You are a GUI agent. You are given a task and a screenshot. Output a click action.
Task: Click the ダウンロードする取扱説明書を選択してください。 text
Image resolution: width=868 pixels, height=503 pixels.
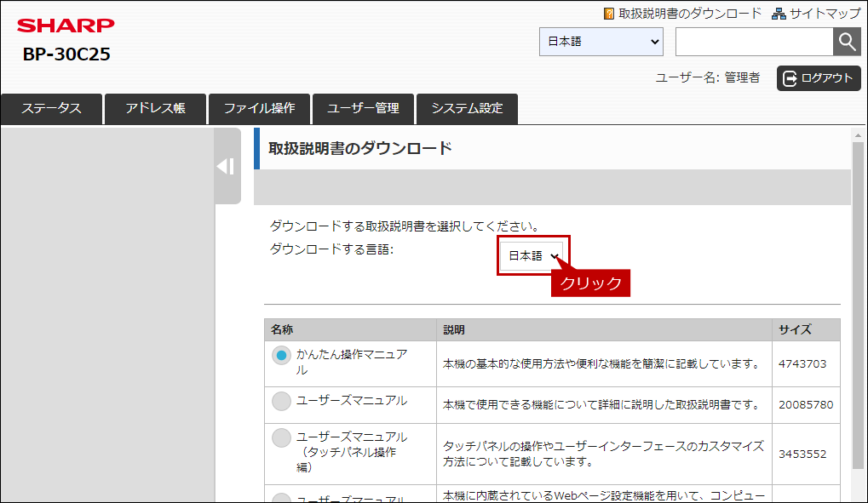pos(405,226)
